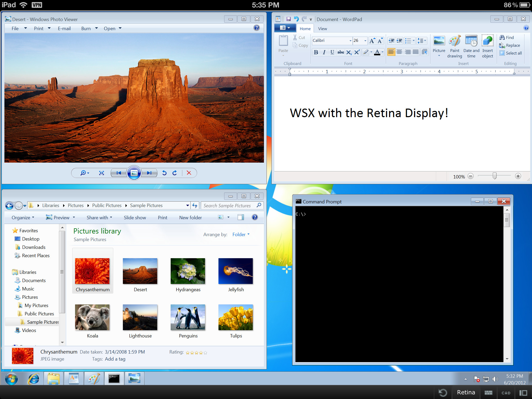Center text in WordPad paragraph group
This screenshot has width=532, height=399.
399,52
